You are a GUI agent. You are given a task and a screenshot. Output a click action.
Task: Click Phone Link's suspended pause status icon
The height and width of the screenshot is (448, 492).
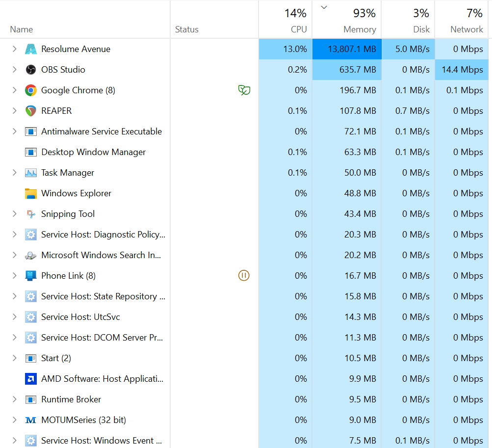click(x=244, y=275)
